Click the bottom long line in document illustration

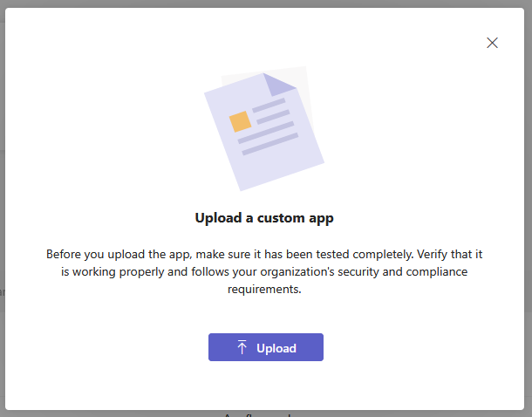[269, 144]
